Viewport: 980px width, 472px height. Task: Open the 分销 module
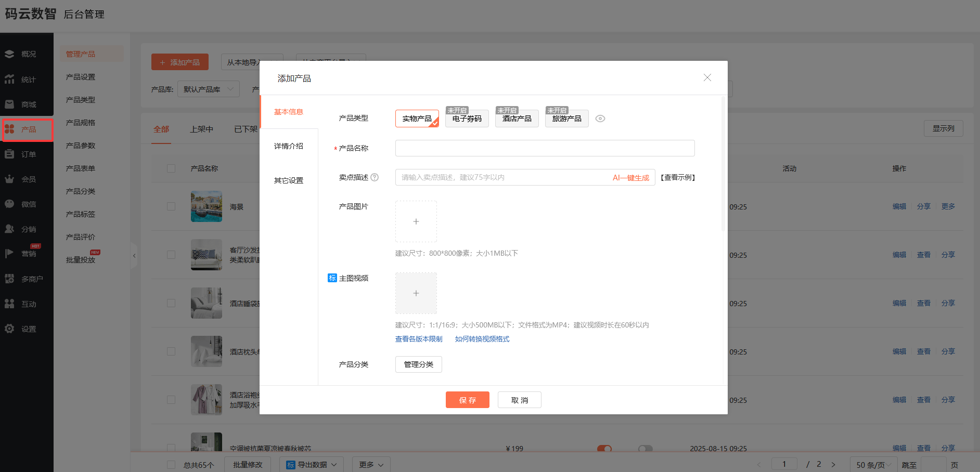[27, 229]
